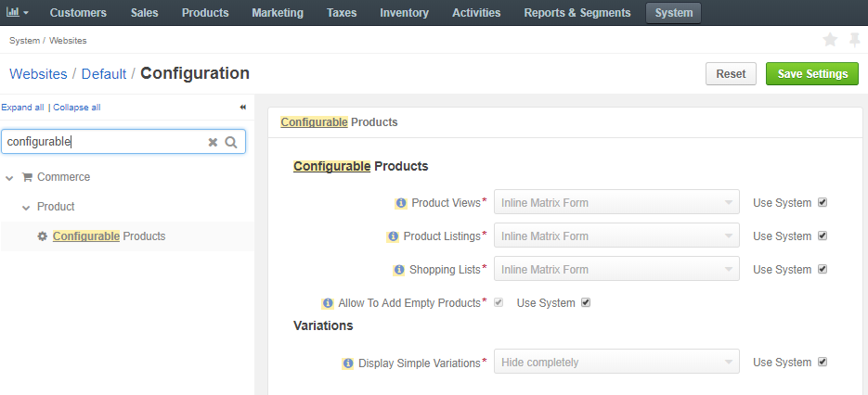Open the Reports & Segments menu
Viewport: 868px width, 395px height.
pyautogui.click(x=577, y=13)
